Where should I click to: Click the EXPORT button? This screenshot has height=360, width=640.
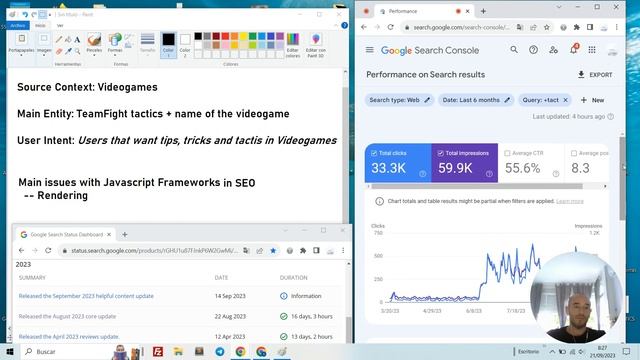[595, 75]
